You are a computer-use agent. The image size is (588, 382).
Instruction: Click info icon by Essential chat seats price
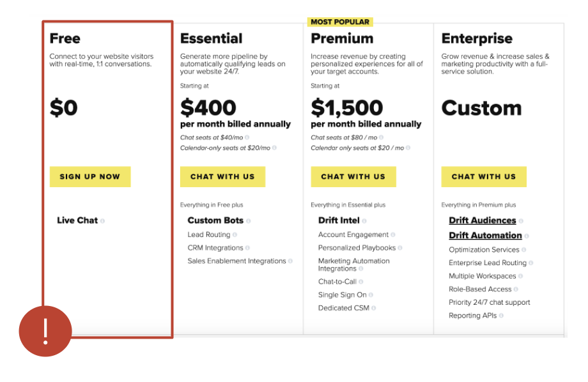point(247,137)
